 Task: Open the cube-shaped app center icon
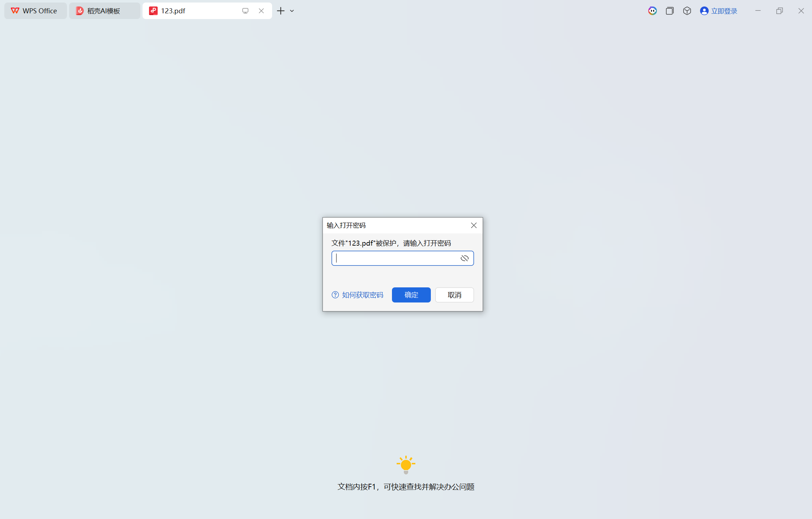[x=687, y=11]
